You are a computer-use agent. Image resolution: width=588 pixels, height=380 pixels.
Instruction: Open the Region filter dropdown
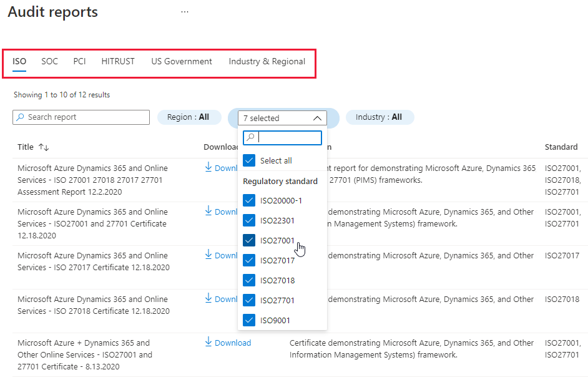click(189, 117)
